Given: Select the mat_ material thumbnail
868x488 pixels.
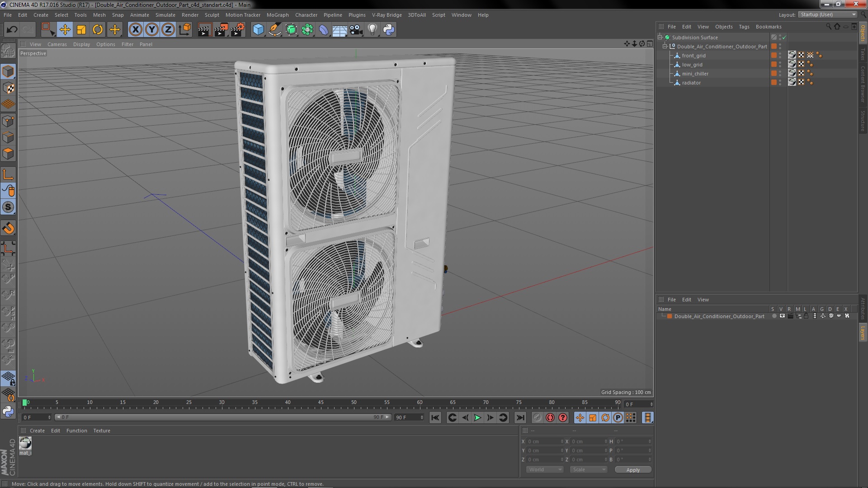Looking at the screenshot, I should (25, 443).
